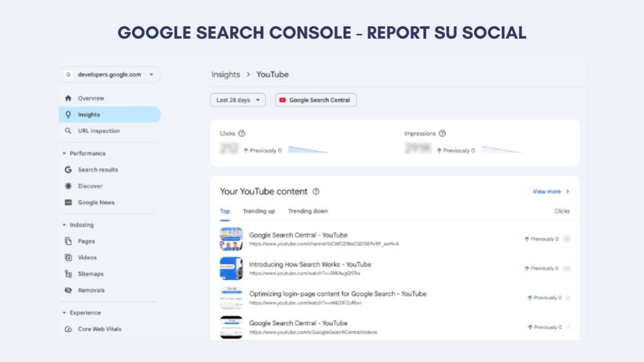This screenshot has width=644, height=362.
Task: Open the Videos icon in sidebar
Action: coord(68,258)
